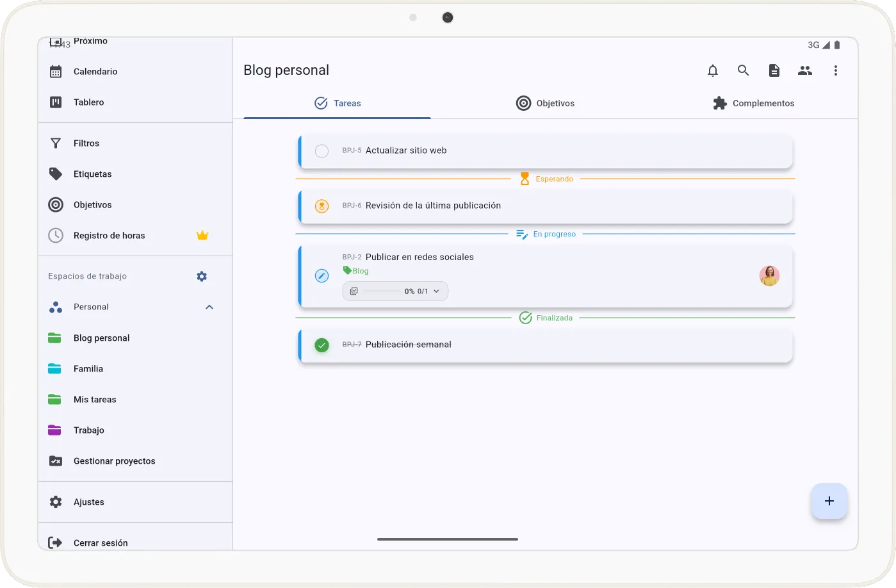
Task: Uncheck the completed 'Publicación semanal' task
Action: tap(322, 345)
